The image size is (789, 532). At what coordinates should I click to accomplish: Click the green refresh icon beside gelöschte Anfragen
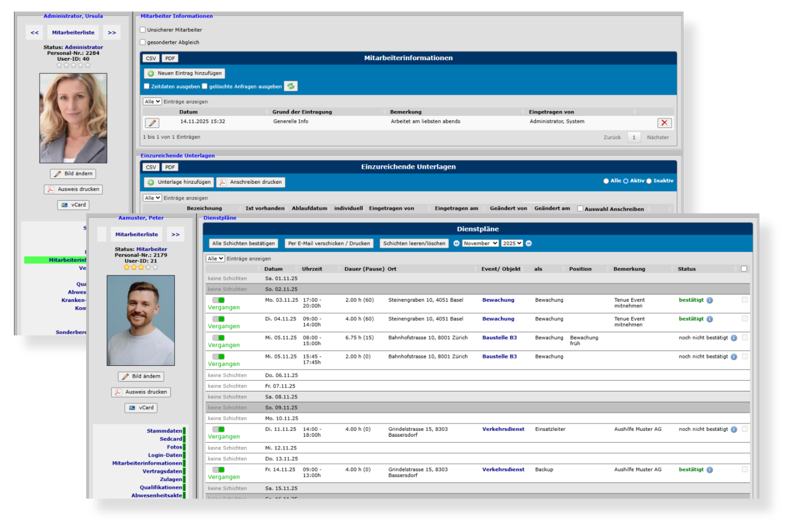[291, 86]
